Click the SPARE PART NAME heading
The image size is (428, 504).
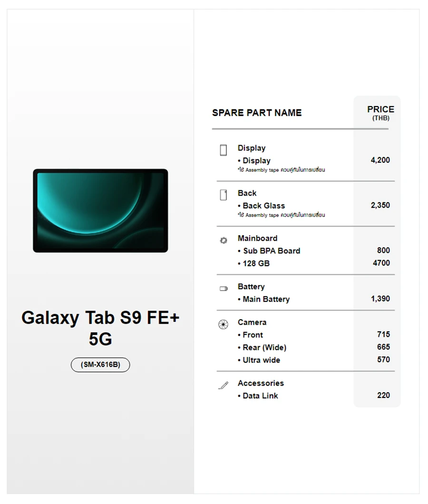pos(257,113)
